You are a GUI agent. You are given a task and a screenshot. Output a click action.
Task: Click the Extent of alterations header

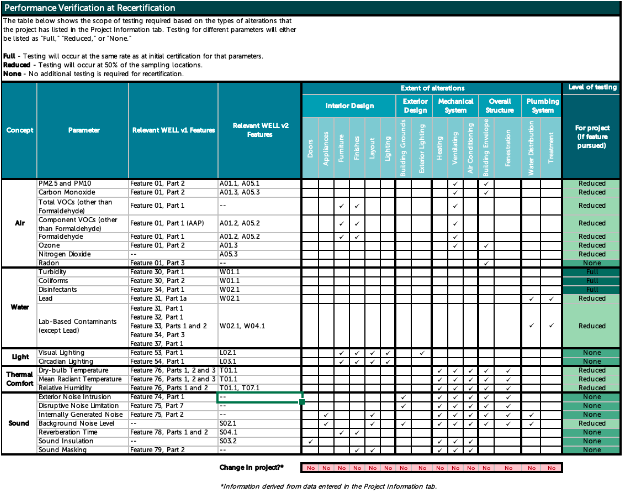point(432,88)
